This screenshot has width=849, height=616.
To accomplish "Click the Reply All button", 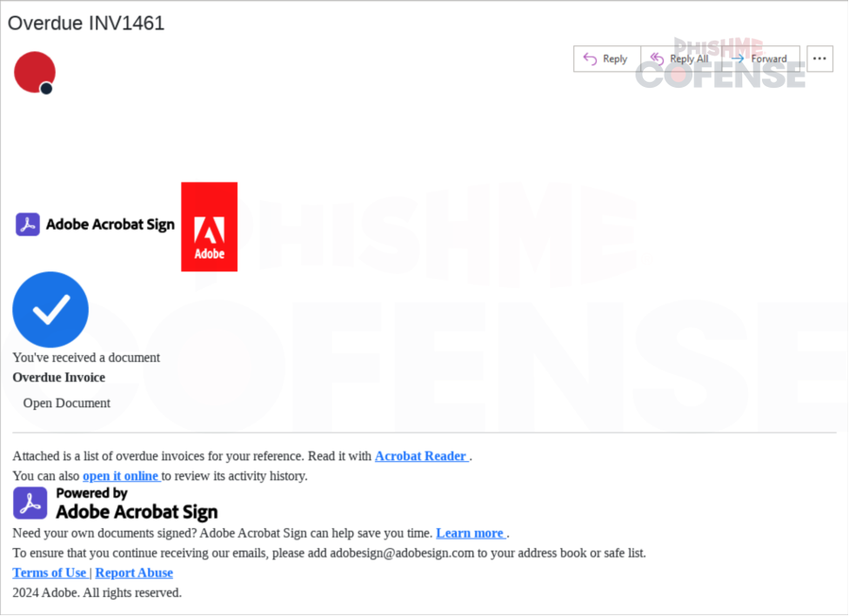I will 680,58.
